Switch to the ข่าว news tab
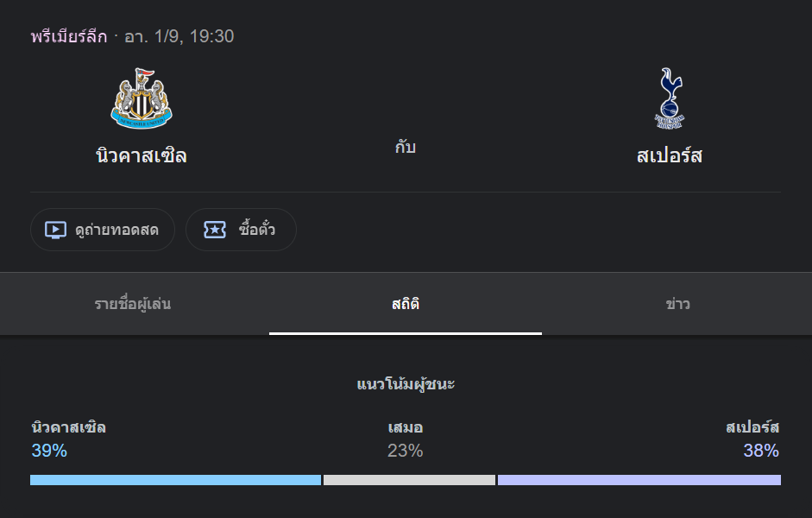Screen dimensions: 812x518 point(677,304)
